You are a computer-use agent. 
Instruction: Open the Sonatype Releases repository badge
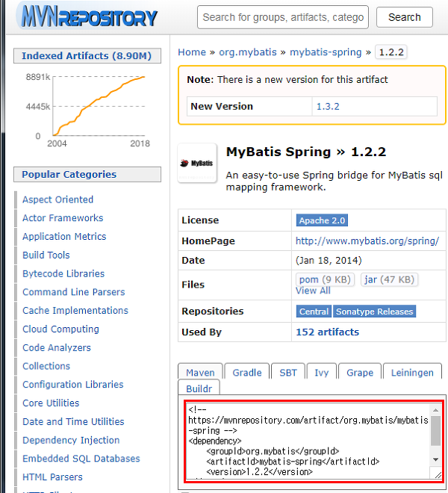point(374,311)
